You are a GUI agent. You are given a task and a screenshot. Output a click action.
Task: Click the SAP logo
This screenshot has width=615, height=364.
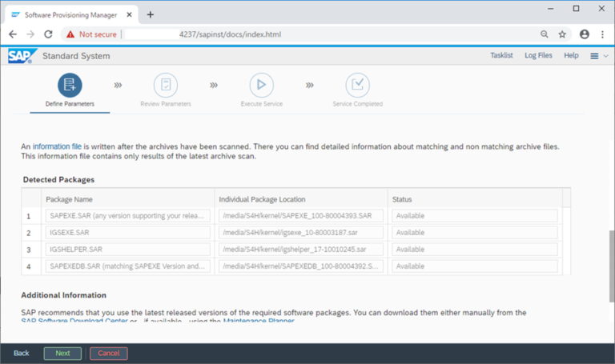click(x=18, y=56)
